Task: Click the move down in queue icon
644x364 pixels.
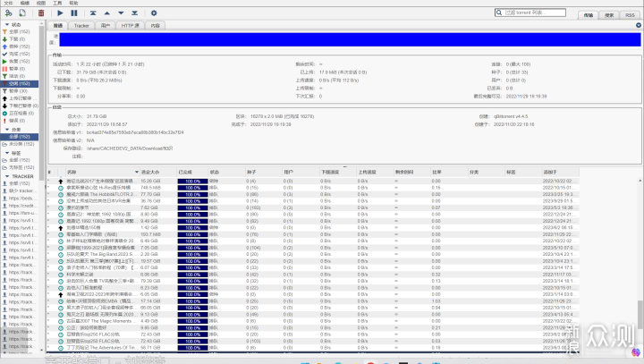Action: 121,13
